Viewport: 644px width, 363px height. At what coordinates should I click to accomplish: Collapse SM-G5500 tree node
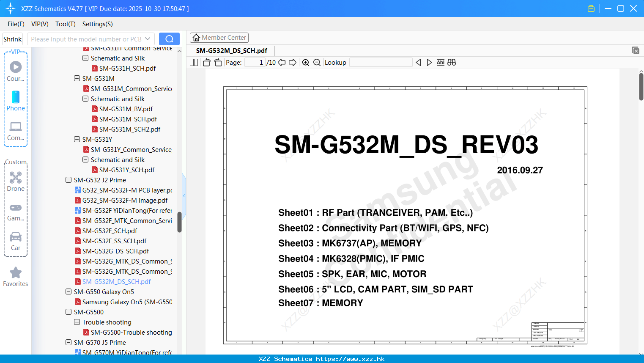pyautogui.click(x=69, y=312)
